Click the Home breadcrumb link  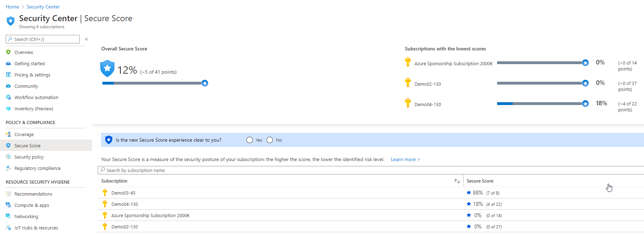(12, 7)
